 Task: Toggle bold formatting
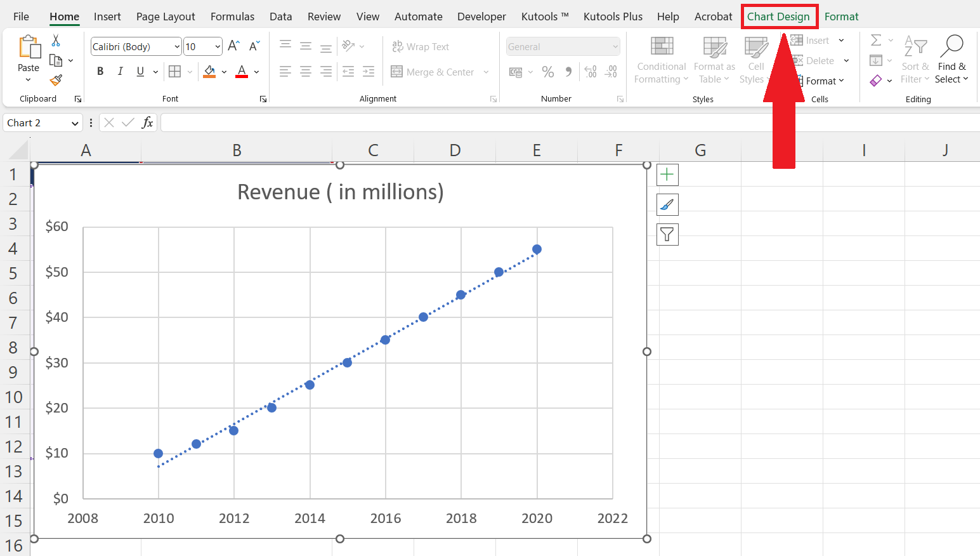pyautogui.click(x=100, y=71)
